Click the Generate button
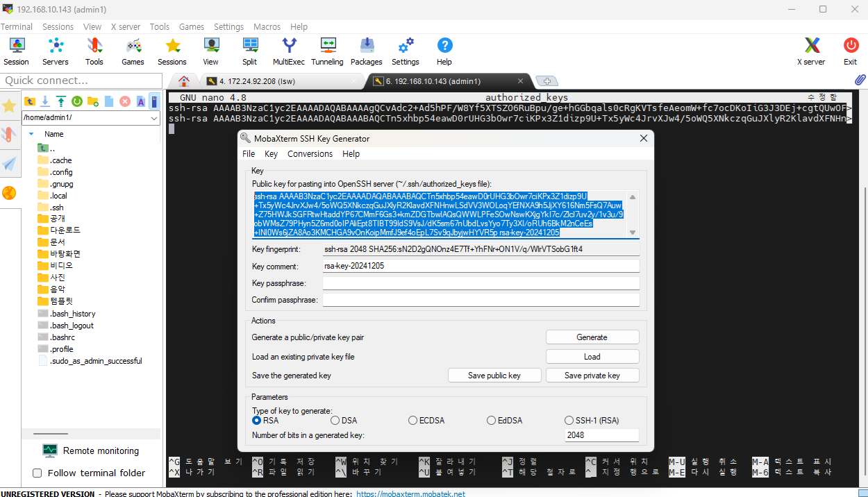Screen dimensions: 868x497 (592, 337)
